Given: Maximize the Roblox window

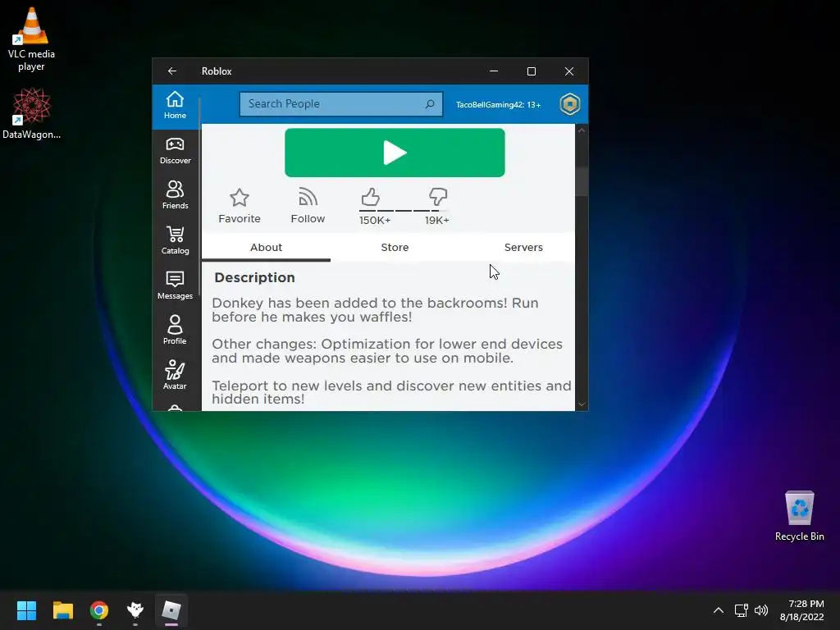Looking at the screenshot, I should (532, 71).
